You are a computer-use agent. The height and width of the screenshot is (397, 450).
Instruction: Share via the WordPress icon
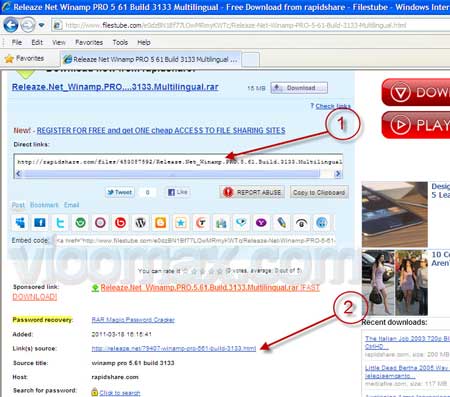pos(141,223)
